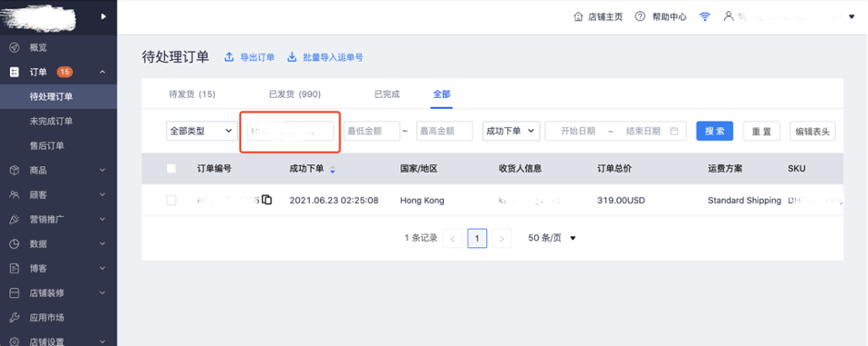Click the 店铺装修 store design icon
Screen dimensions: 868x346
[15, 292]
